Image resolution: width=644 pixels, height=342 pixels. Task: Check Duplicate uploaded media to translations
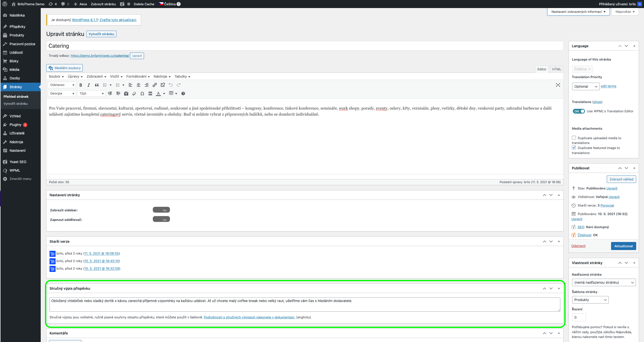[x=574, y=138]
